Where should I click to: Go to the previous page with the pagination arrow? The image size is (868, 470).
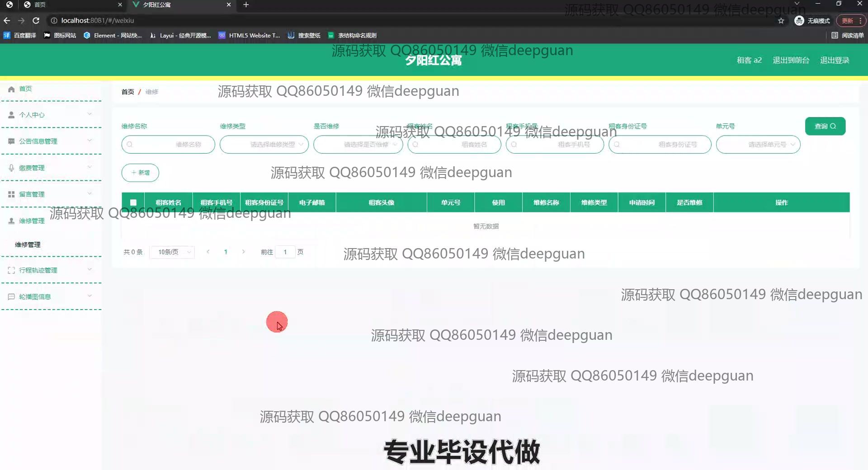coord(208,252)
